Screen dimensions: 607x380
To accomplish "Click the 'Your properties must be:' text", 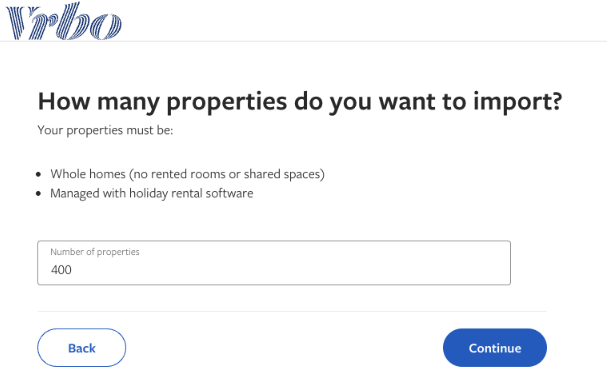I will point(105,130).
